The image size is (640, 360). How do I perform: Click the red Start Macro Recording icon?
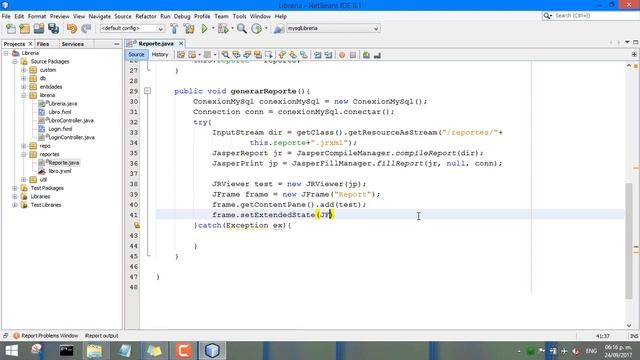pyautogui.click(x=342, y=55)
